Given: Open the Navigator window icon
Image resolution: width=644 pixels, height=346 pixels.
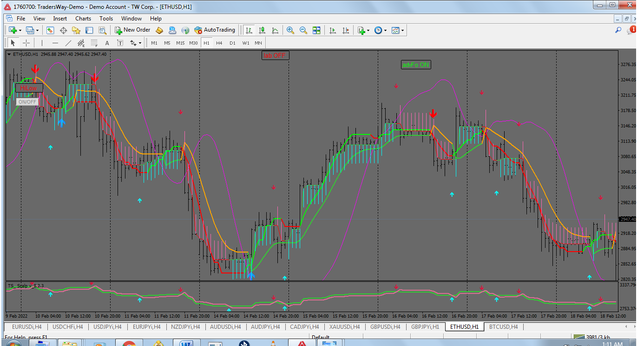Looking at the screenshot, I should [76, 30].
